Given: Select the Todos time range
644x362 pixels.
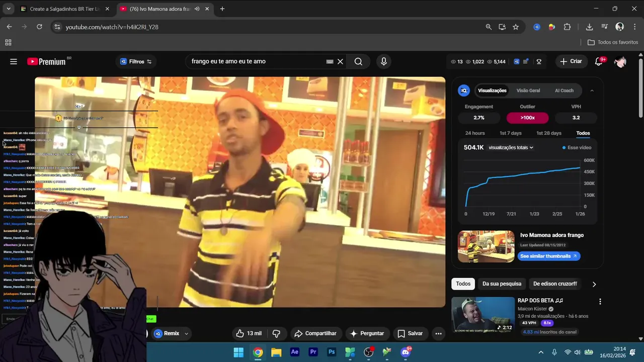Looking at the screenshot, I should click(x=583, y=133).
